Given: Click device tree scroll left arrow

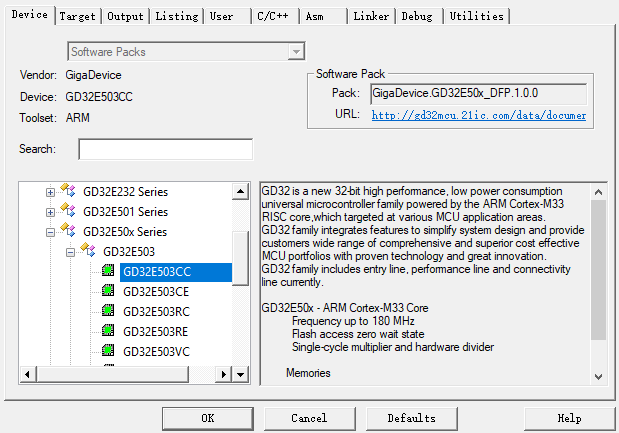Looking at the screenshot, I should pyautogui.click(x=27, y=374).
